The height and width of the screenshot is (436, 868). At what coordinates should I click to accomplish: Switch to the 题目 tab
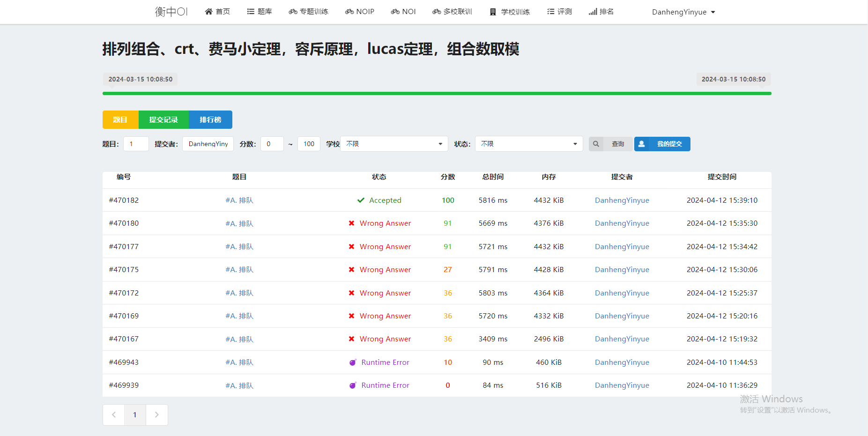(120, 119)
